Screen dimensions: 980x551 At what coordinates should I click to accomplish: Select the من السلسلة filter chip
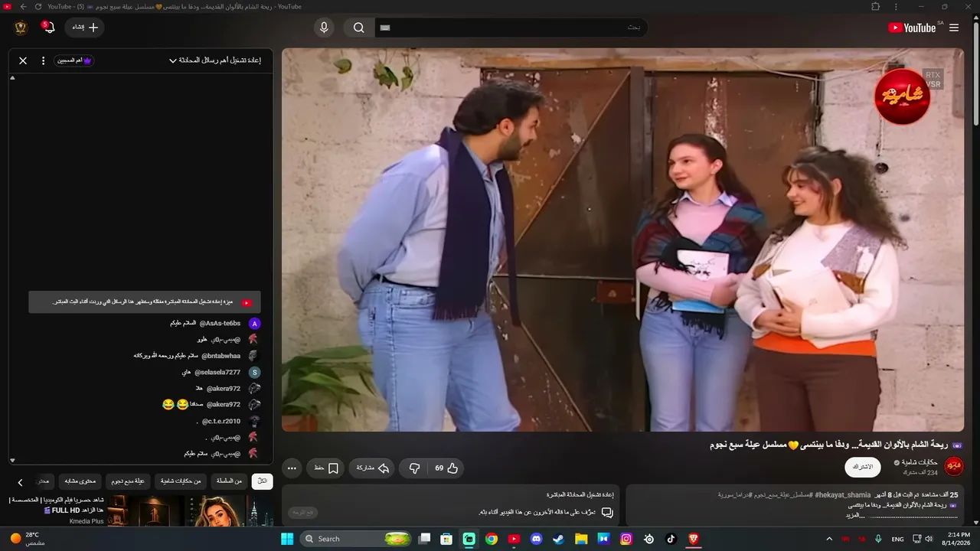click(229, 481)
